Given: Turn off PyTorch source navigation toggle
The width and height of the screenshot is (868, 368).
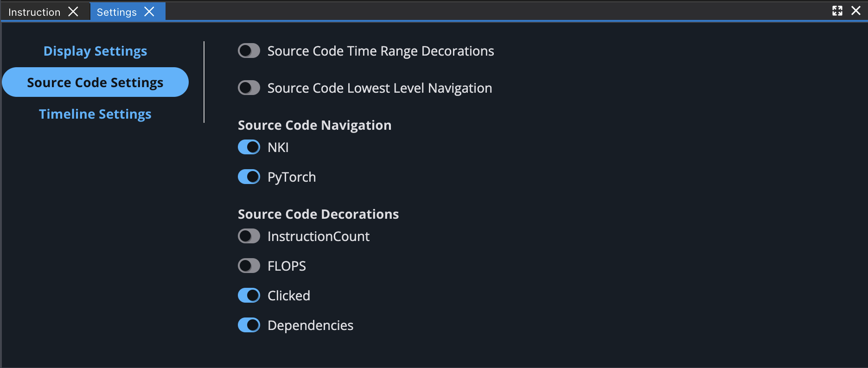Looking at the screenshot, I should coord(249,177).
